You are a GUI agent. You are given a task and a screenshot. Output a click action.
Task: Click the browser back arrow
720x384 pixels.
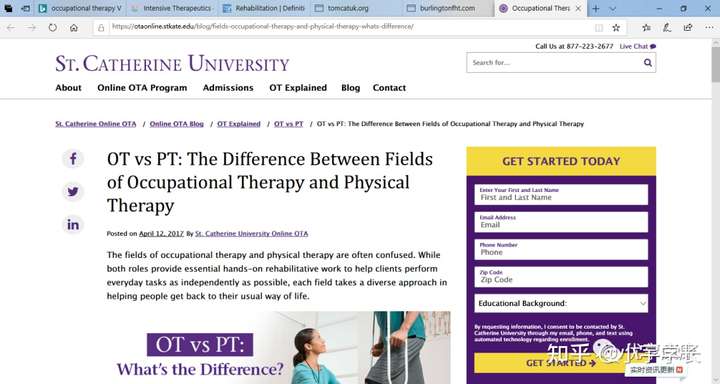11,28
